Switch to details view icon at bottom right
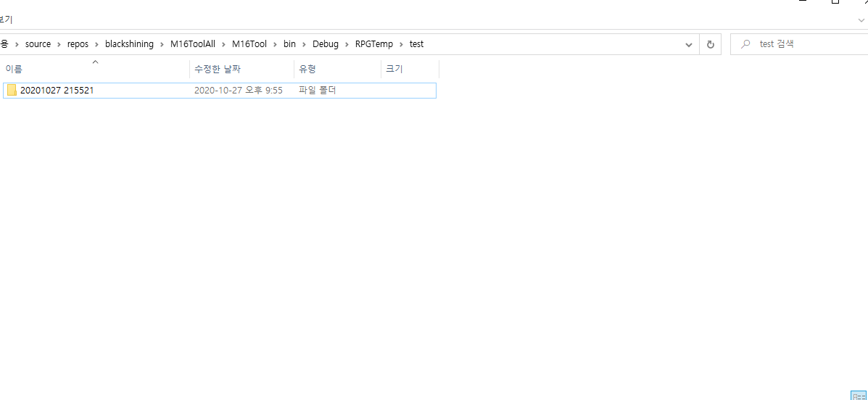 click(x=857, y=395)
